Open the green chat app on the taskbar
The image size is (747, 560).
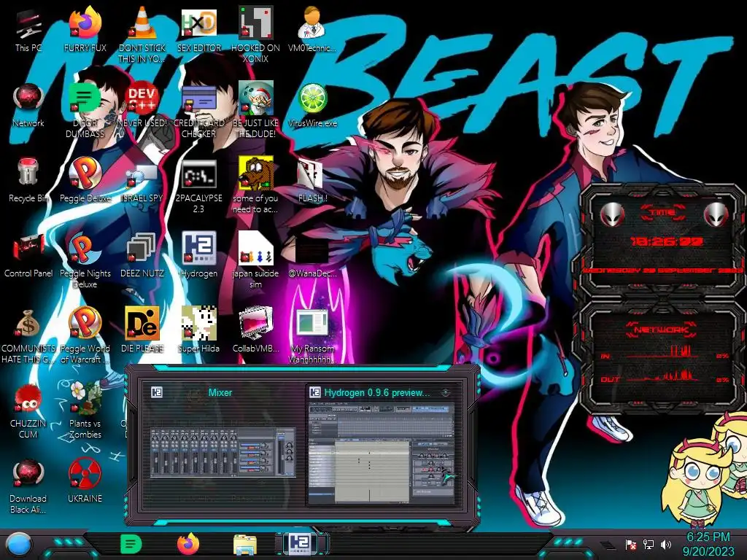point(131,544)
